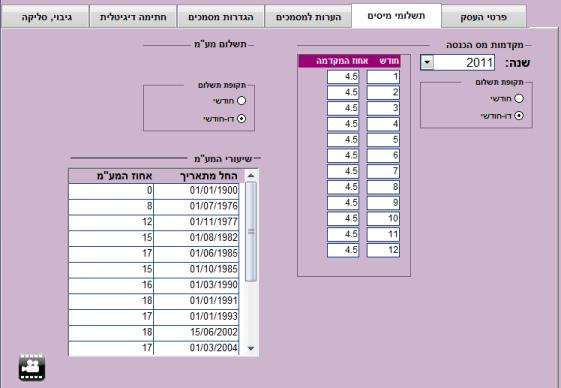Open the הערות למסמכים tab

click(x=308, y=16)
